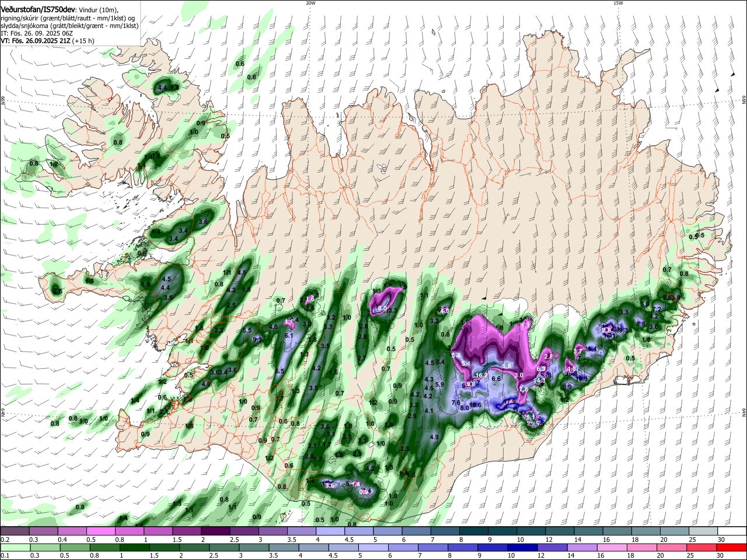Click the 'rigning/skúrir' legend description line

68,18
